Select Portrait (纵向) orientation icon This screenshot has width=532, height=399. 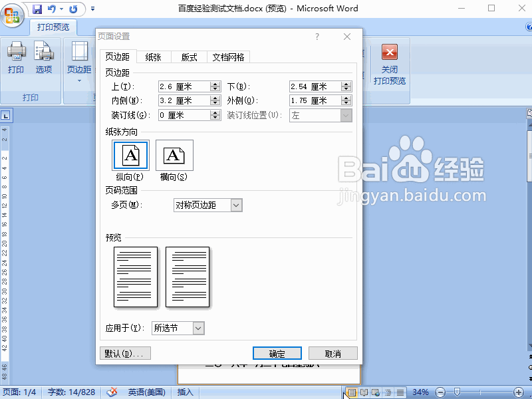pos(130,156)
